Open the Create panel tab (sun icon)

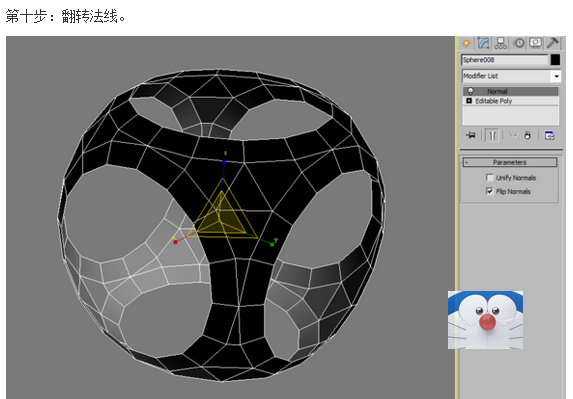pos(466,43)
